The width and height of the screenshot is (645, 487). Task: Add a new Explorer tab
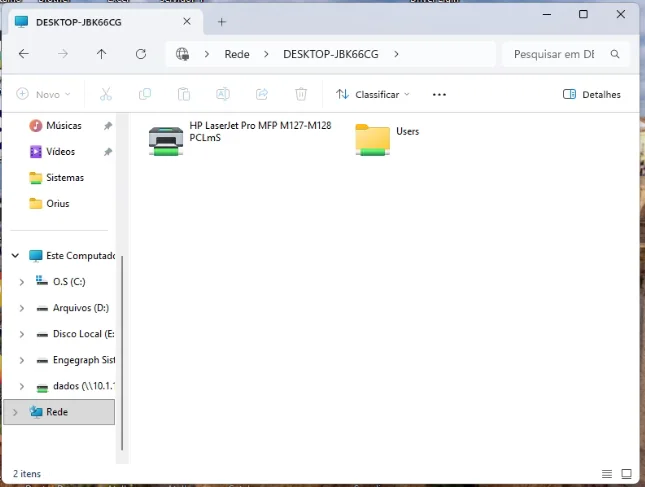222,22
